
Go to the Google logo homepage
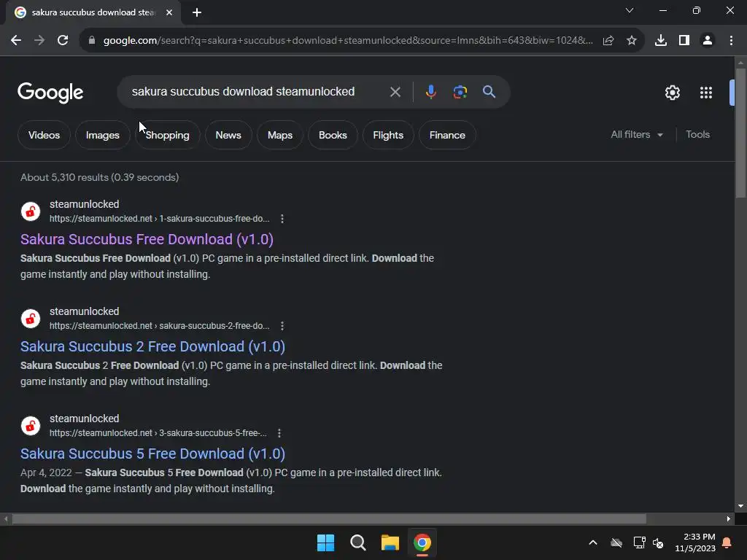click(x=50, y=93)
